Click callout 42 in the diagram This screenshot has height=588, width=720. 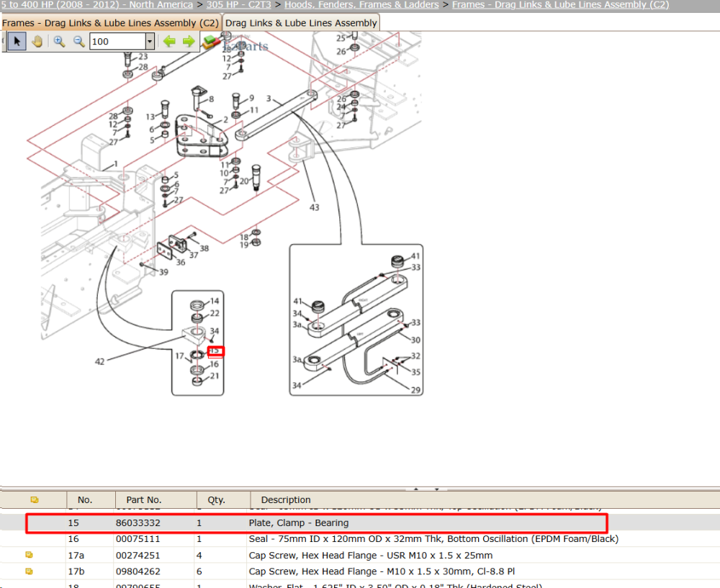pos(99,362)
